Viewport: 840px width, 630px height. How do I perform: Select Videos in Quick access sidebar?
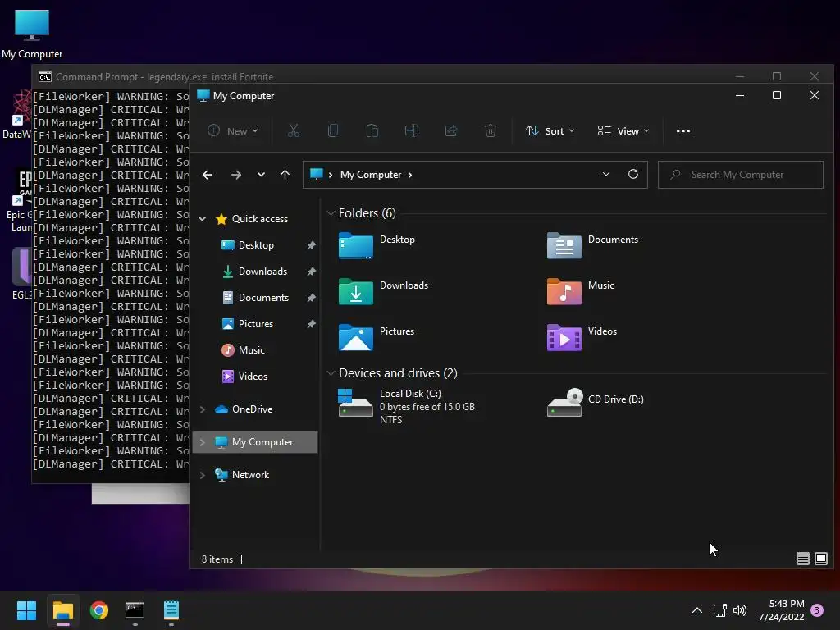(x=253, y=376)
